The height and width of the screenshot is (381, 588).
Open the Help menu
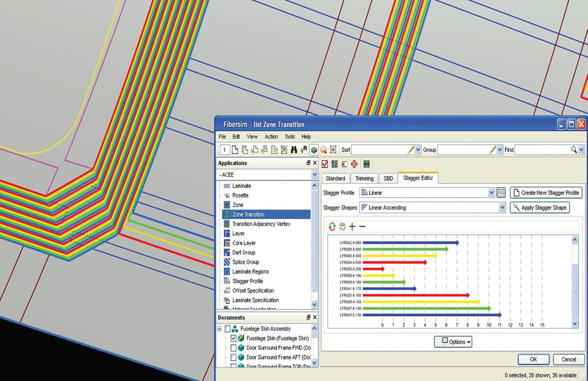(306, 137)
